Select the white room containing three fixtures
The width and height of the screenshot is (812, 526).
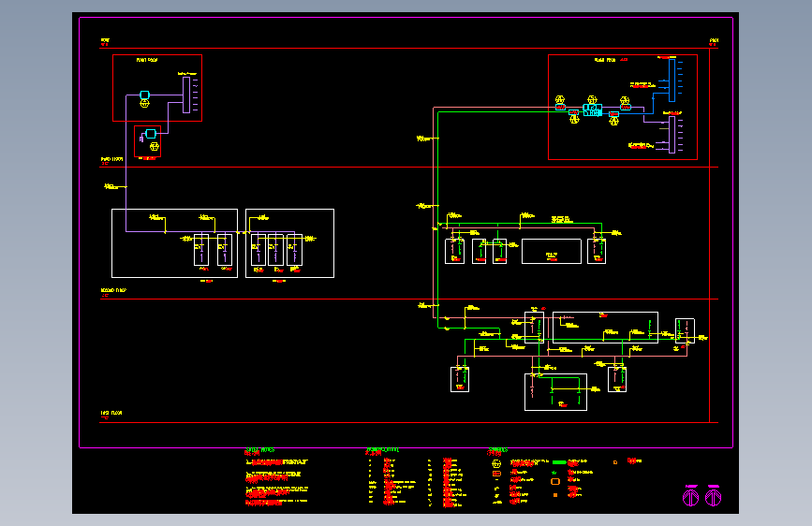pos(289,243)
